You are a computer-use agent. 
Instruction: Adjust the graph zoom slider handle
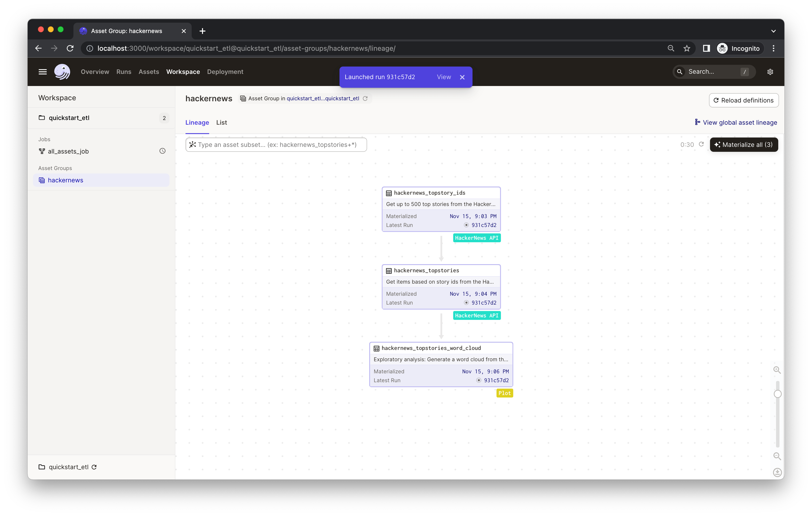[x=777, y=394]
